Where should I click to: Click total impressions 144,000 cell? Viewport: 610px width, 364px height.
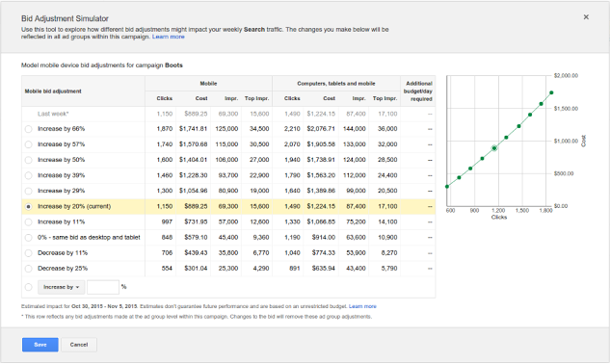pos(355,129)
